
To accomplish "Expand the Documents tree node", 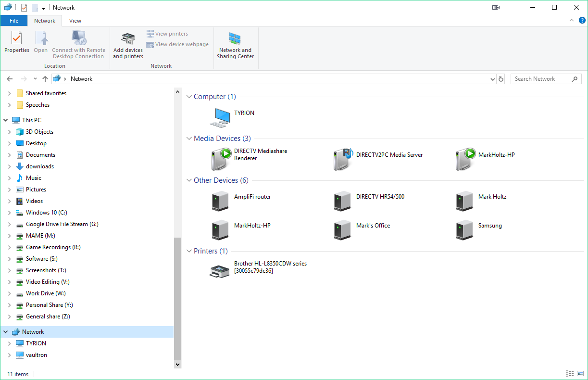I will point(10,155).
